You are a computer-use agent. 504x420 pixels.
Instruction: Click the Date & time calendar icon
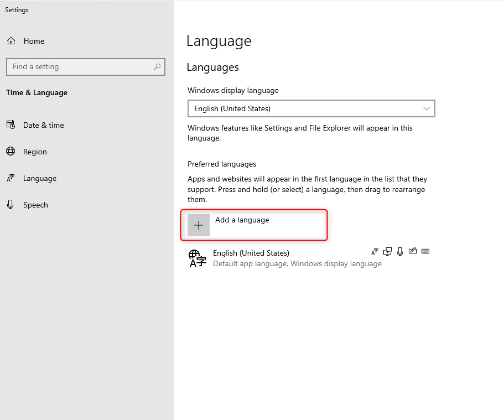tap(11, 125)
